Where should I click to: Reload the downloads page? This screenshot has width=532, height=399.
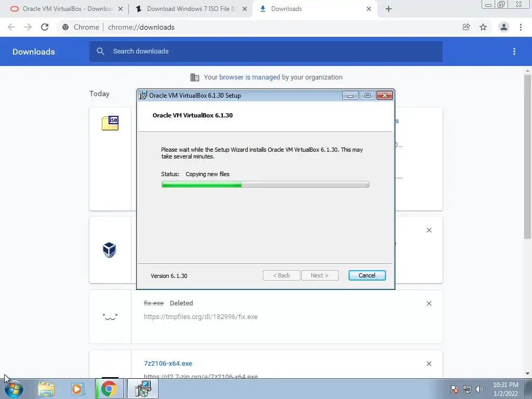(x=45, y=27)
